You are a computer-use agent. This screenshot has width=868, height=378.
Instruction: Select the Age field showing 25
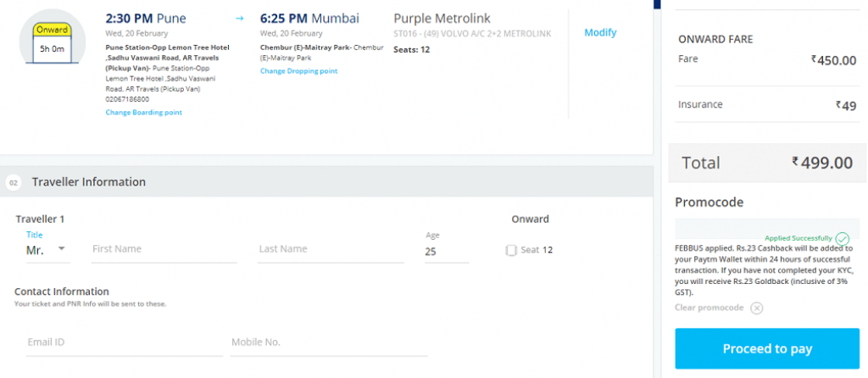click(x=447, y=252)
